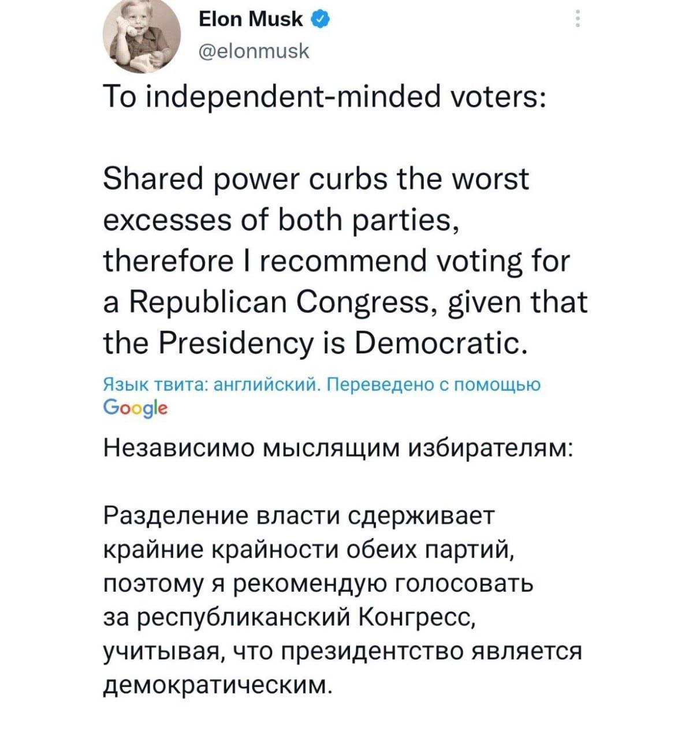The width and height of the screenshot is (700, 739).
Task: Click 'Переведено с помощью' translation label
Action: click(433, 385)
